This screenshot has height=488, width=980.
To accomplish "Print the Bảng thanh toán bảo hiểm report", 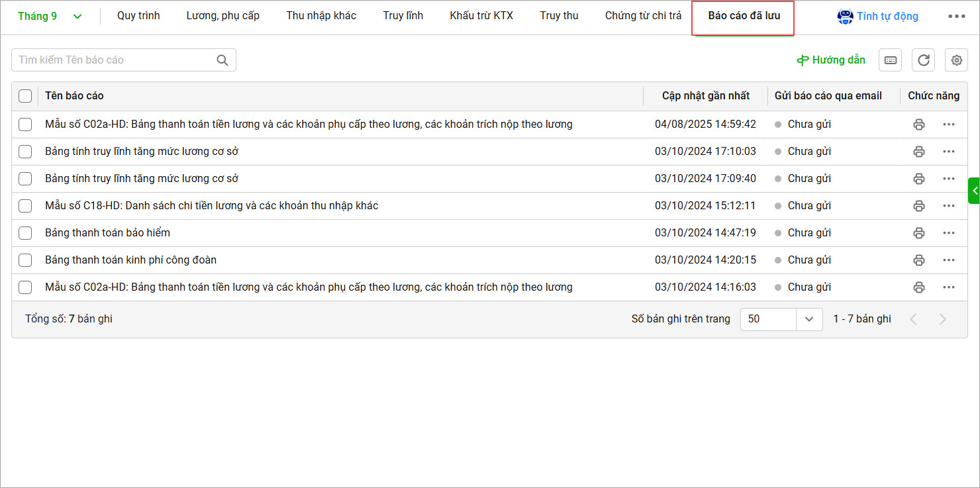I will 918,233.
